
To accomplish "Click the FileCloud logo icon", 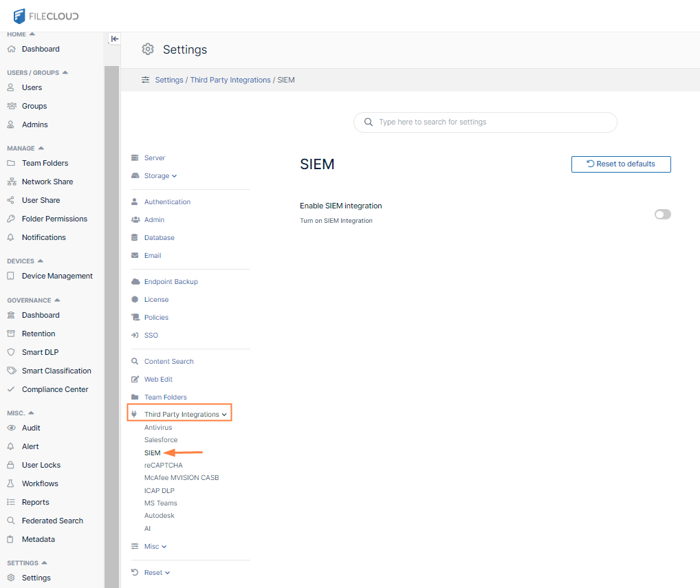I will [19, 16].
